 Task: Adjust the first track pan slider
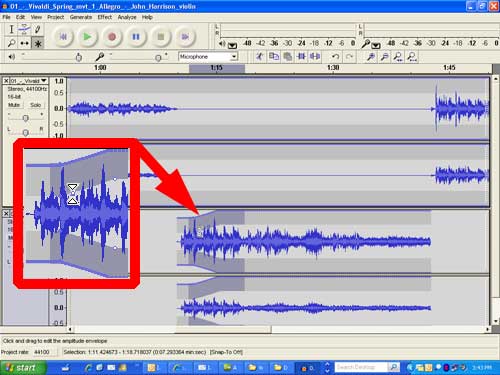25,132
